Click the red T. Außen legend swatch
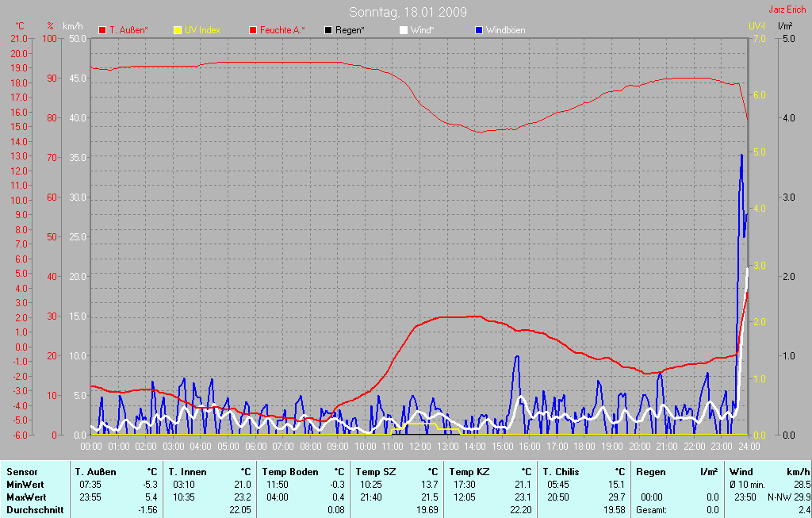Viewport: 812px width, 518px height. (x=102, y=30)
